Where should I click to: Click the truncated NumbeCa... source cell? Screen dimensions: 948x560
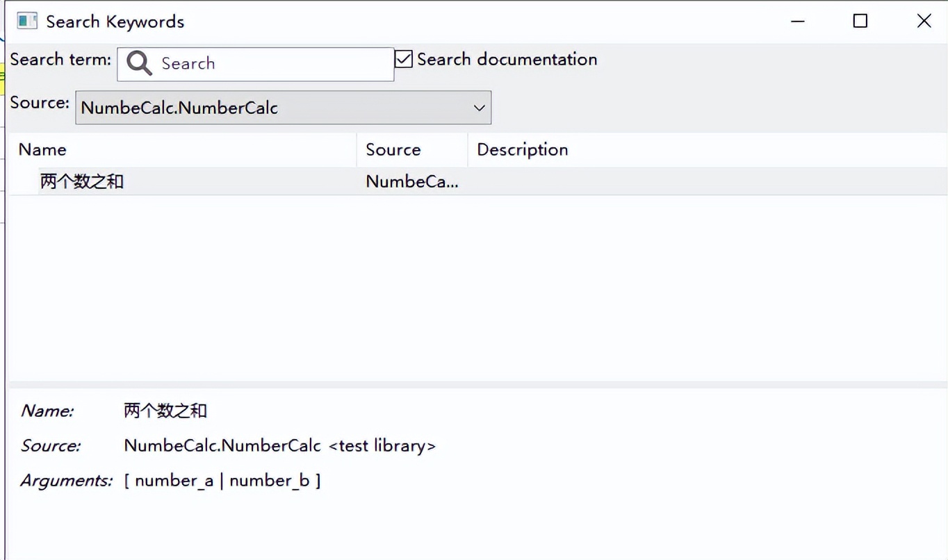pos(411,181)
